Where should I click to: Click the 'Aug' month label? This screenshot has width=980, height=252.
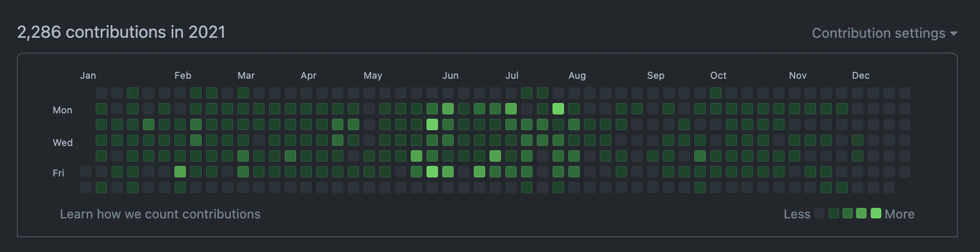[577, 76]
